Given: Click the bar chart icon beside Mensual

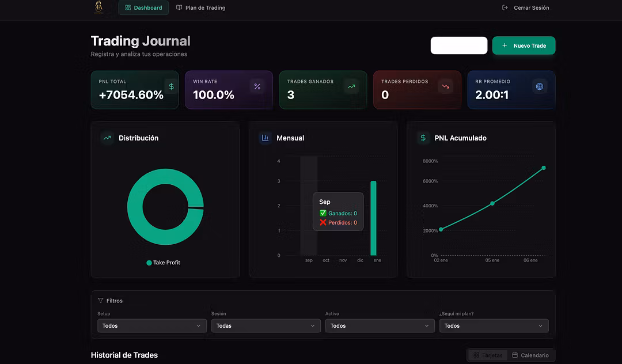Looking at the screenshot, I should pyautogui.click(x=266, y=138).
